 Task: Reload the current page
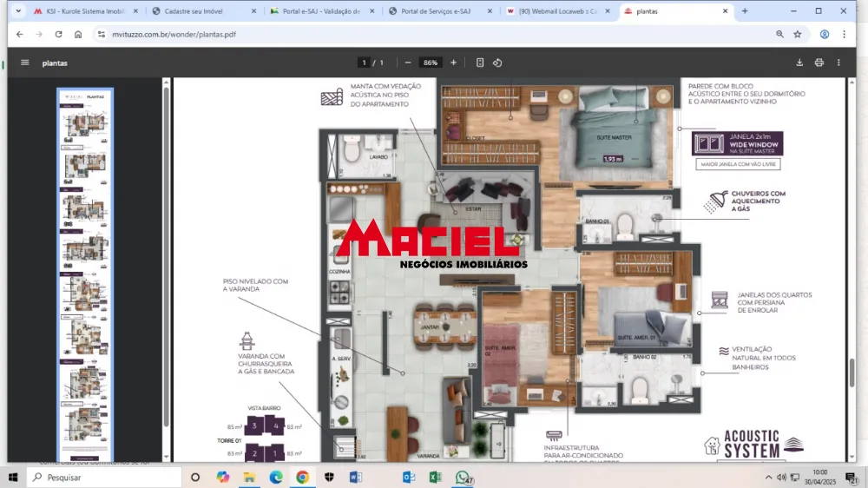(x=59, y=35)
